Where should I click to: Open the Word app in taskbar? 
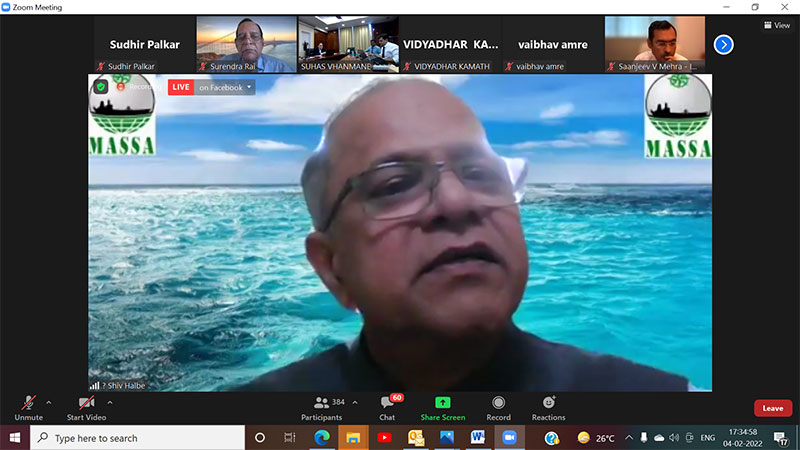[477, 438]
